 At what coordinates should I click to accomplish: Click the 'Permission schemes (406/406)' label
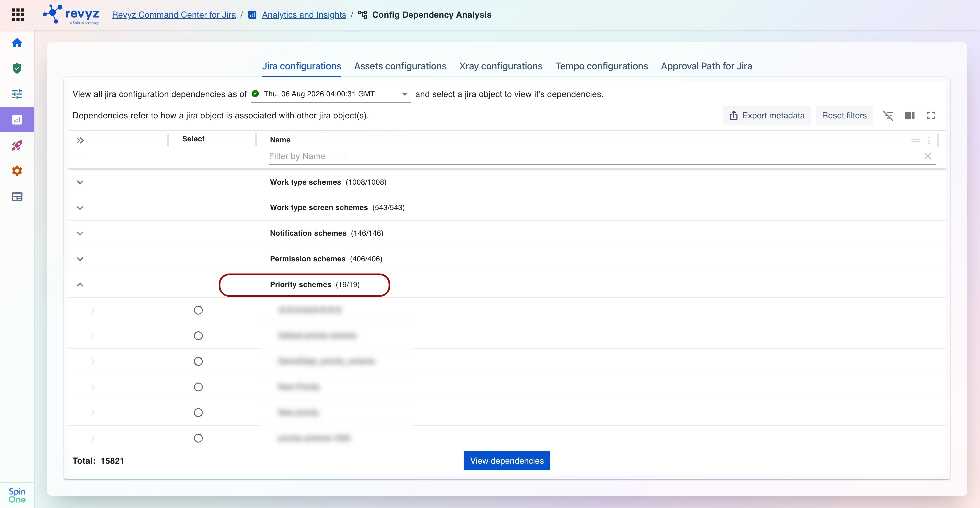pos(326,259)
